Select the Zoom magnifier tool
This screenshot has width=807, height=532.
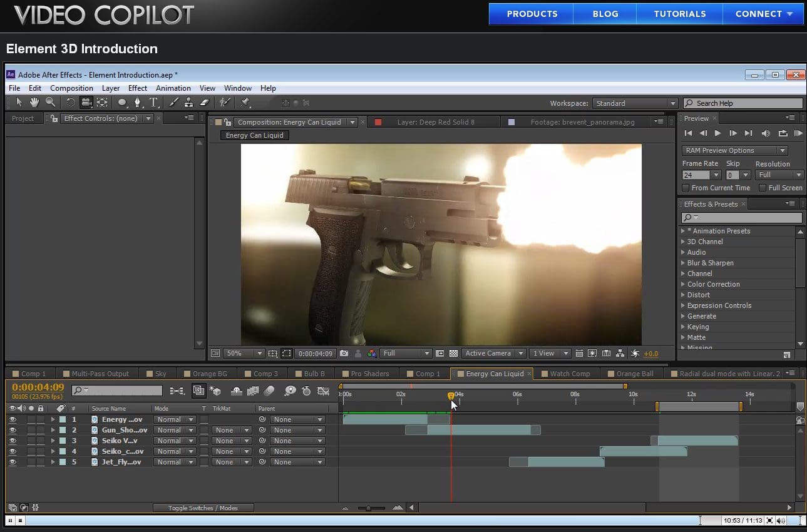[x=50, y=102]
